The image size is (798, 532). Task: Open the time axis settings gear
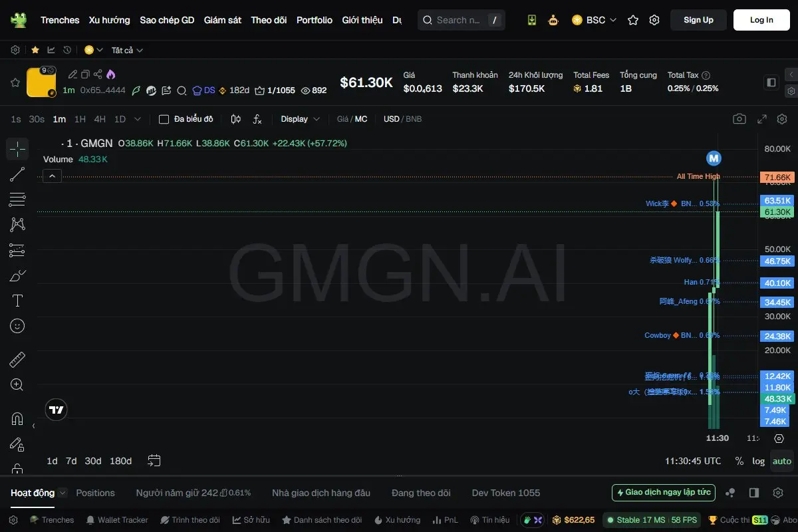point(779,438)
